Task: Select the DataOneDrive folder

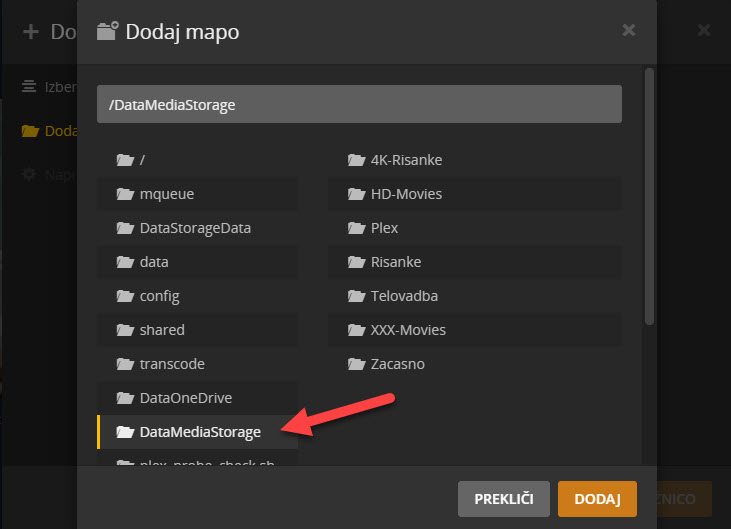Action: point(186,398)
